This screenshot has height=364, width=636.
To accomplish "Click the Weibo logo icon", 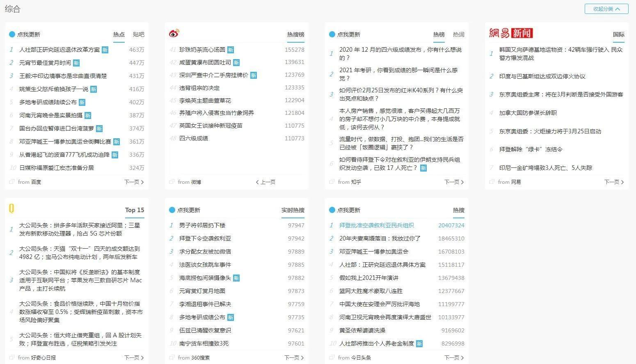I will pos(174,33).
